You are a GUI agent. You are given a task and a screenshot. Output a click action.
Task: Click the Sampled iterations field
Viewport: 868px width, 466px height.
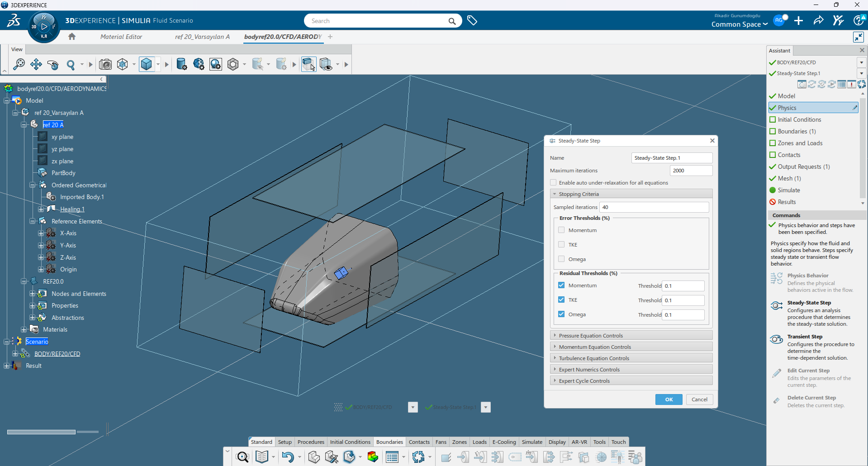coord(654,207)
